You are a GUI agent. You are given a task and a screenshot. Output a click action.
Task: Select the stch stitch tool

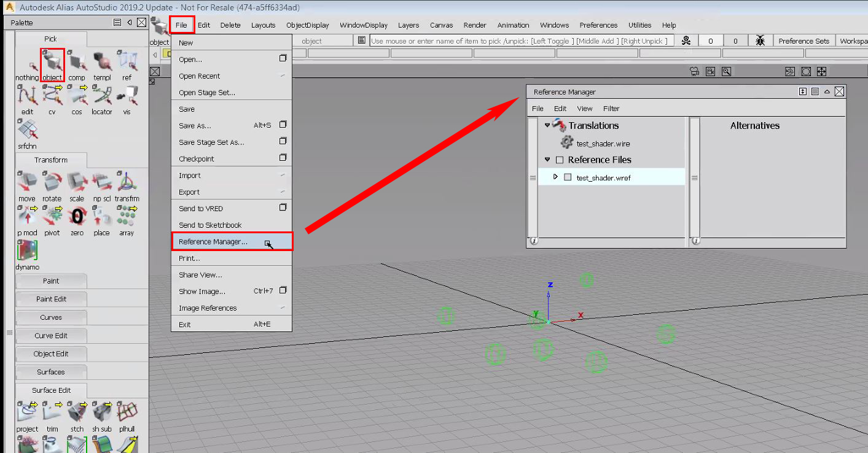(x=77, y=417)
